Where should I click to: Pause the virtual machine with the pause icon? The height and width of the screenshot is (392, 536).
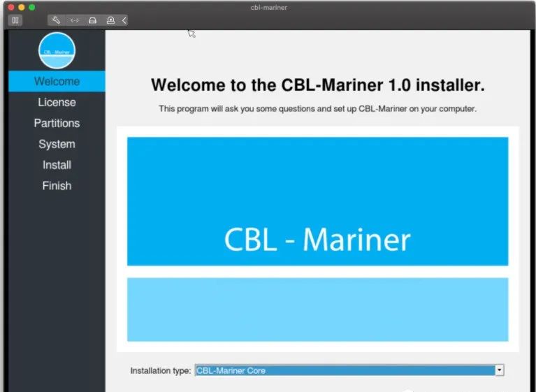(15, 20)
